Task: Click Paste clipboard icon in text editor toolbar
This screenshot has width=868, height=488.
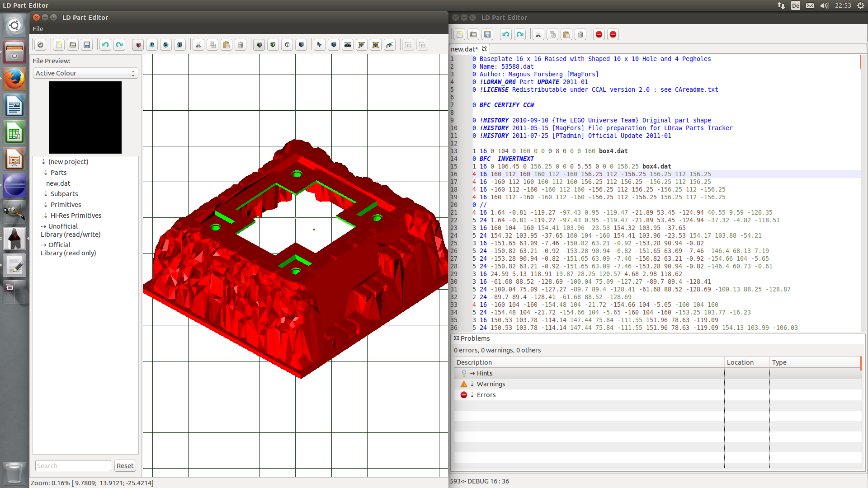Action: tap(566, 34)
